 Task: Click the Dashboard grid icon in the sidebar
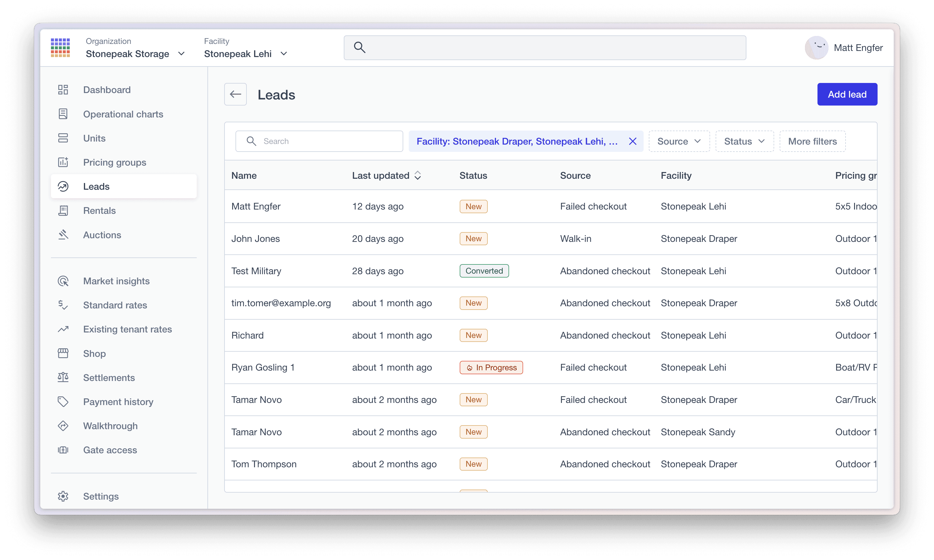pos(63,90)
